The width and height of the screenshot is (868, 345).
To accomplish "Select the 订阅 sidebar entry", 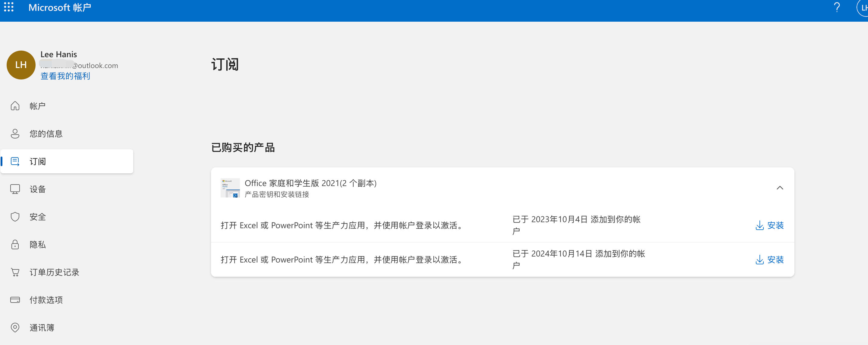I will coord(67,162).
